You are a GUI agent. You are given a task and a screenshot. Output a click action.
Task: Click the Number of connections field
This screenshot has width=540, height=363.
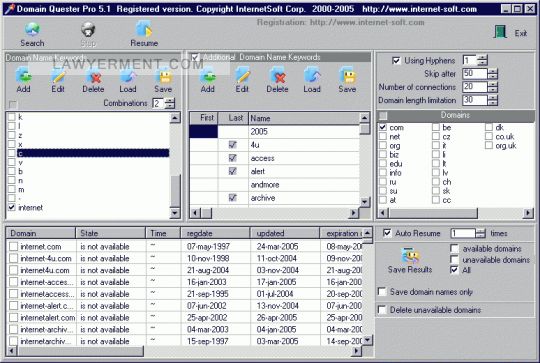[x=475, y=87]
